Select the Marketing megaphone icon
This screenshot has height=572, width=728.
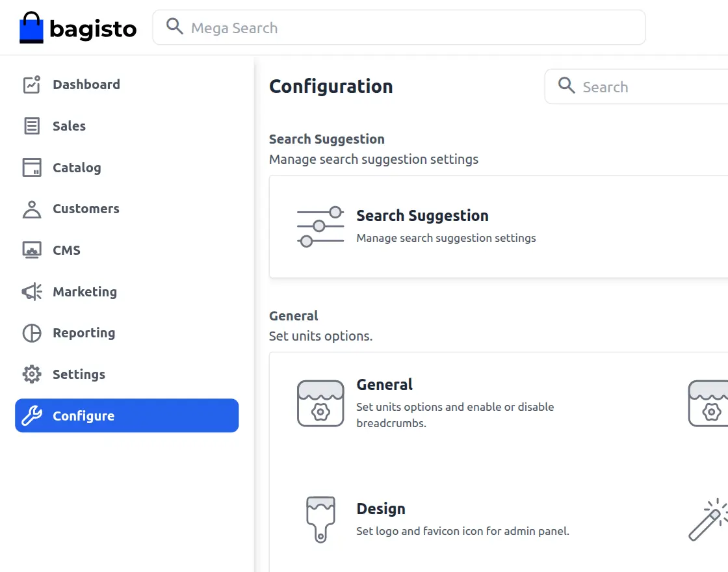pos(31,291)
